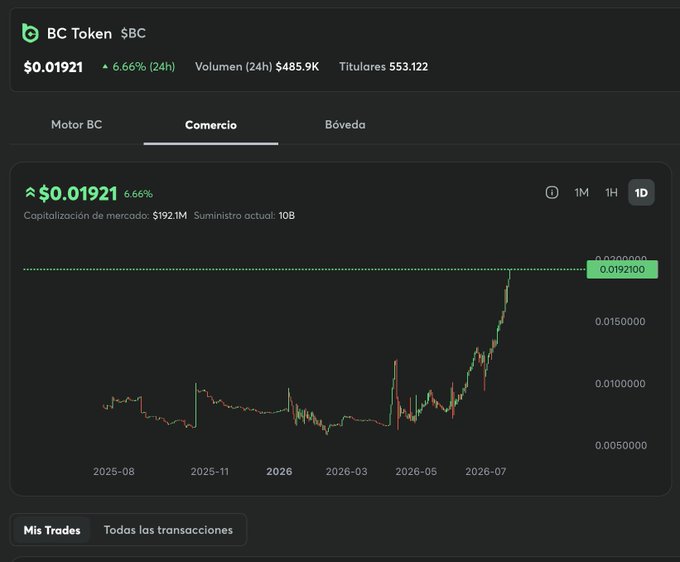Image resolution: width=680 pixels, height=562 pixels.
Task: Click the large green chart price $0.01921
Action: (x=78, y=193)
